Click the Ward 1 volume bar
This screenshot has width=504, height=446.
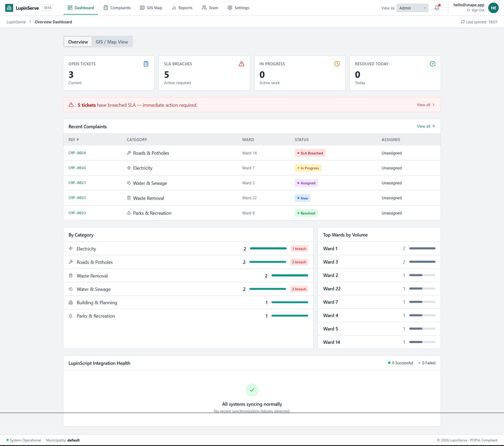422,249
